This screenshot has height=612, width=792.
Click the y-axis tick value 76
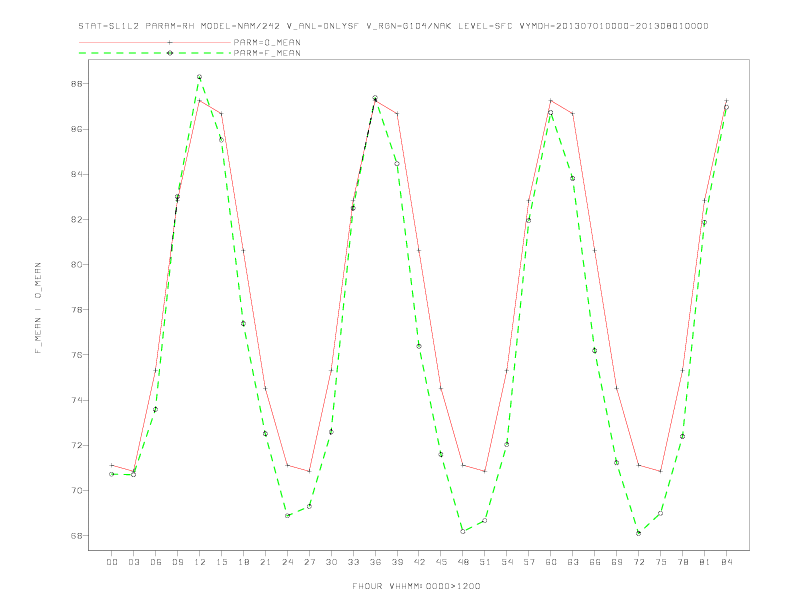(x=76, y=355)
